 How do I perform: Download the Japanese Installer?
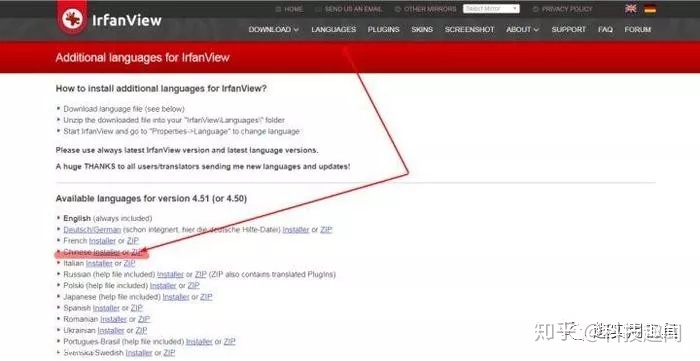pos(176,297)
